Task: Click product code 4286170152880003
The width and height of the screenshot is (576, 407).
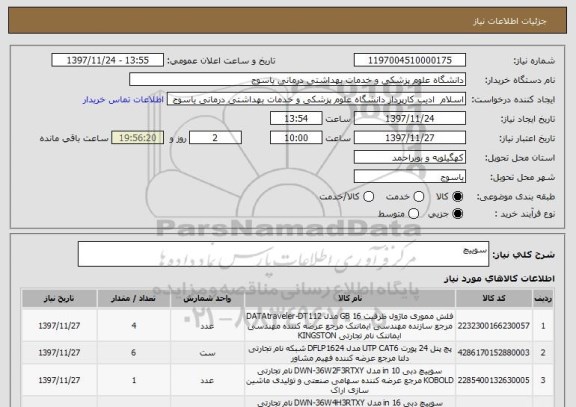Action: [x=494, y=353]
